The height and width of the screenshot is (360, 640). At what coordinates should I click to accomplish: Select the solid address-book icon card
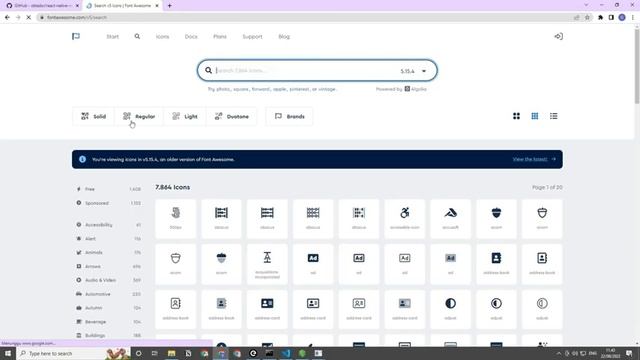point(496,264)
